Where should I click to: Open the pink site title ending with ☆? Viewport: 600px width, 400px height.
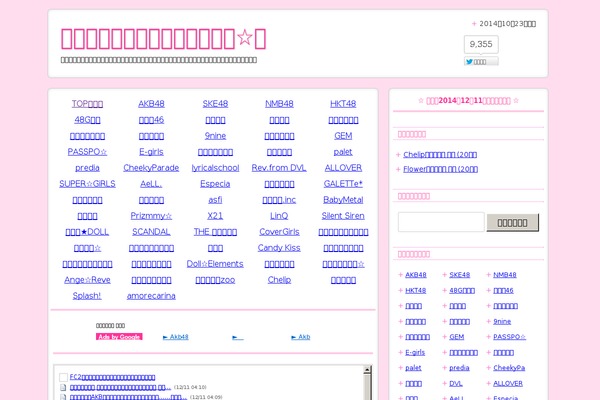click(163, 39)
